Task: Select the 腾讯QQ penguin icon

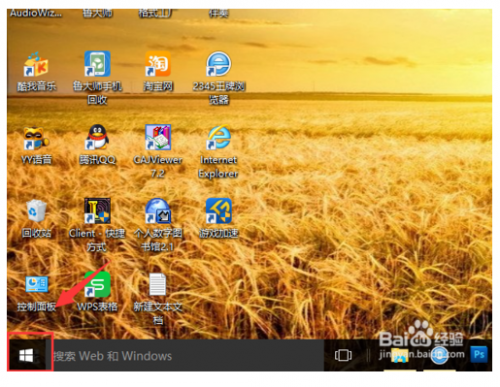Action: point(97,137)
